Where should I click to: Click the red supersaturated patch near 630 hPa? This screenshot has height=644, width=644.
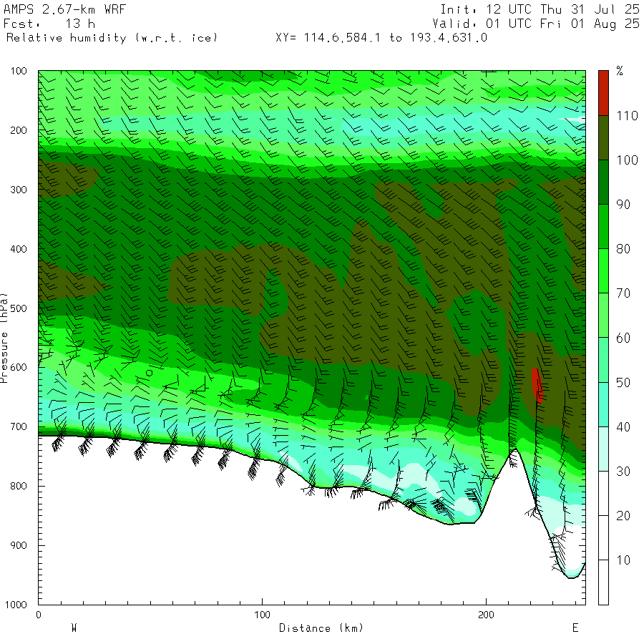coord(537,385)
